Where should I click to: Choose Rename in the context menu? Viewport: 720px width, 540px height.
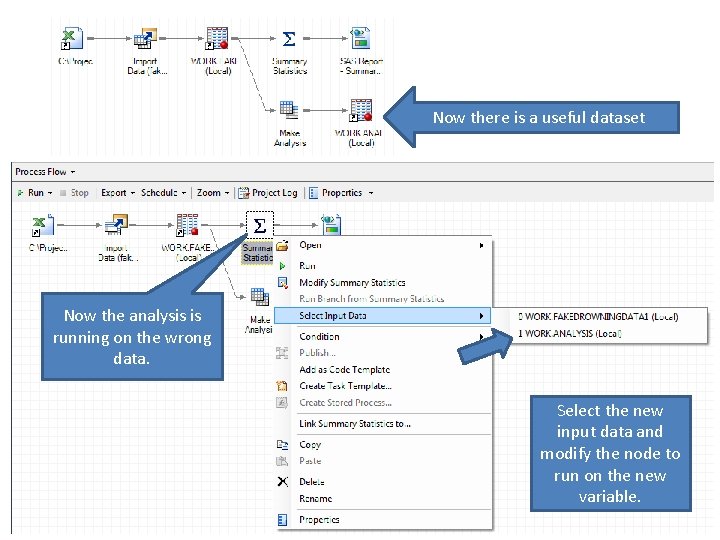click(x=315, y=498)
